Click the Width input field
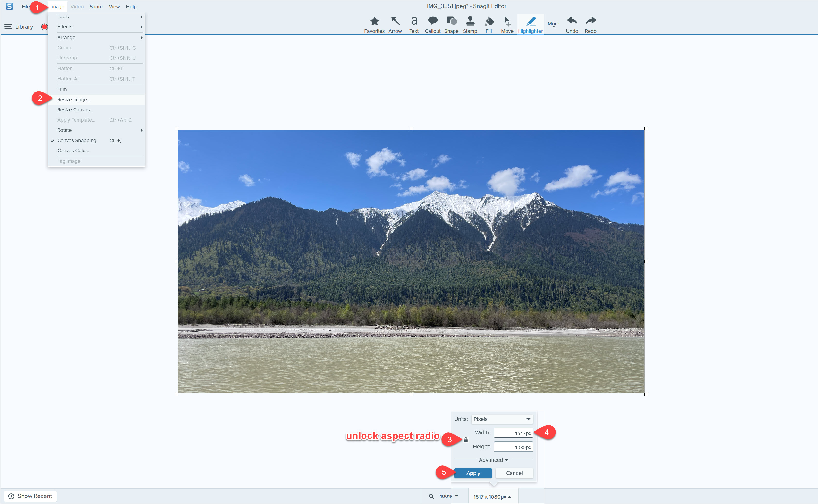 513,433
